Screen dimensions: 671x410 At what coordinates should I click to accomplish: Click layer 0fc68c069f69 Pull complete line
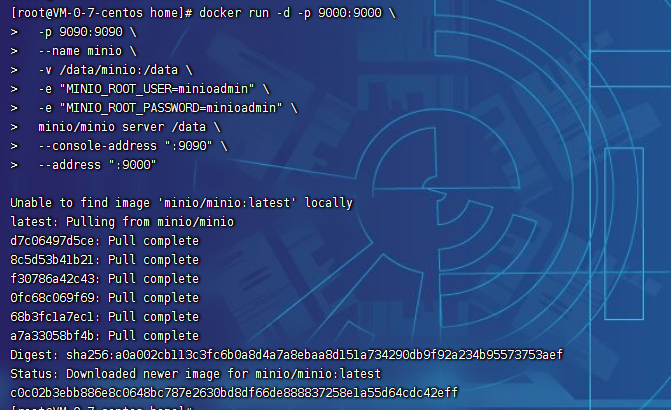click(105, 298)
